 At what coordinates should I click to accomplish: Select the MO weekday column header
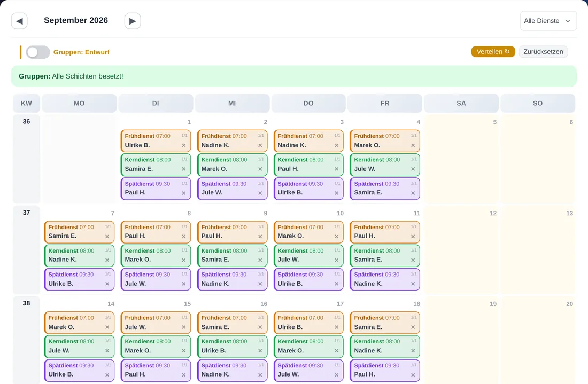79,104
